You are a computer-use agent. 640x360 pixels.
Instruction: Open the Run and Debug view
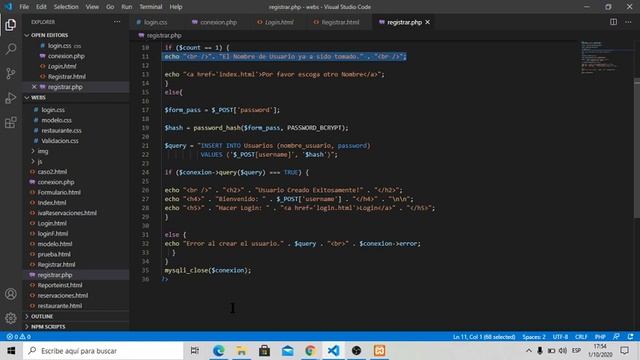point(11,98)
